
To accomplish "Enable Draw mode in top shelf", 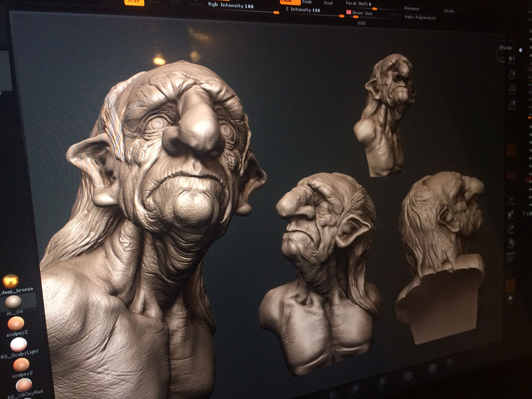I will pos(134,1).
